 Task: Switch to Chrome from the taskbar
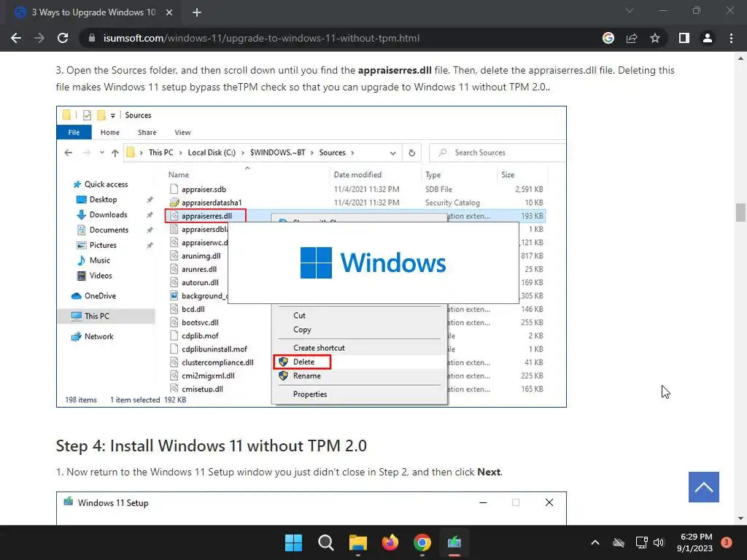click(422, 542)
